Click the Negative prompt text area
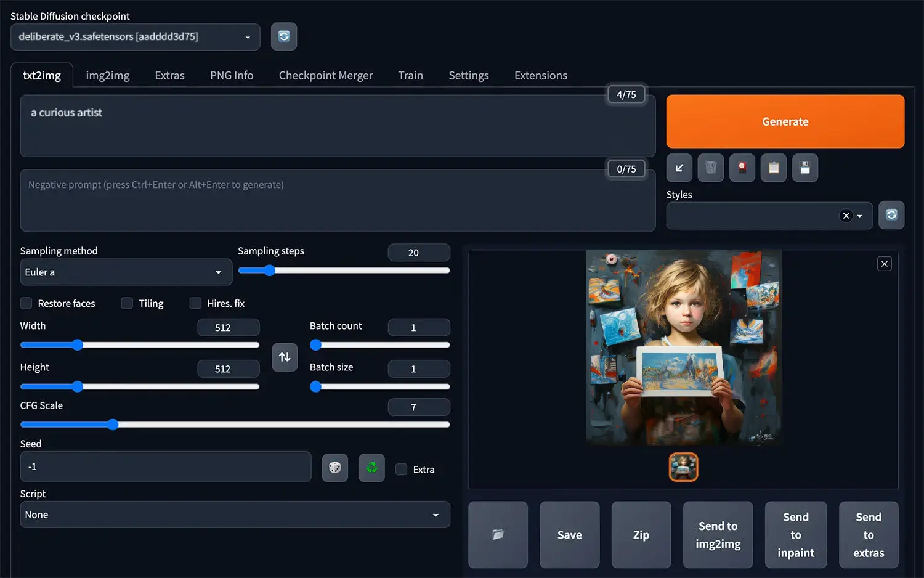Viewport: 924px width, 578px height. pyautogui.click(x=338, y=200)
